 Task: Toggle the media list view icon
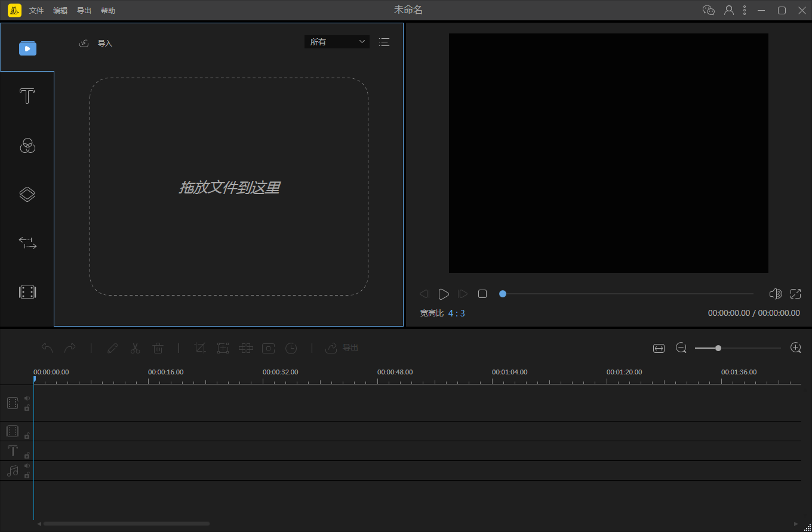tap(384, 42)
